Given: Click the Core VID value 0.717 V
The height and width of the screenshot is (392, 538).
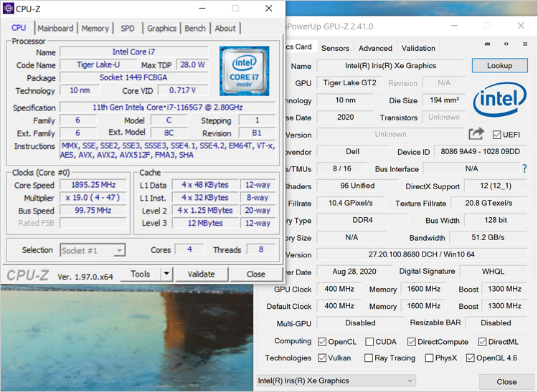Looking at the screenshot, I should point(182,90).
